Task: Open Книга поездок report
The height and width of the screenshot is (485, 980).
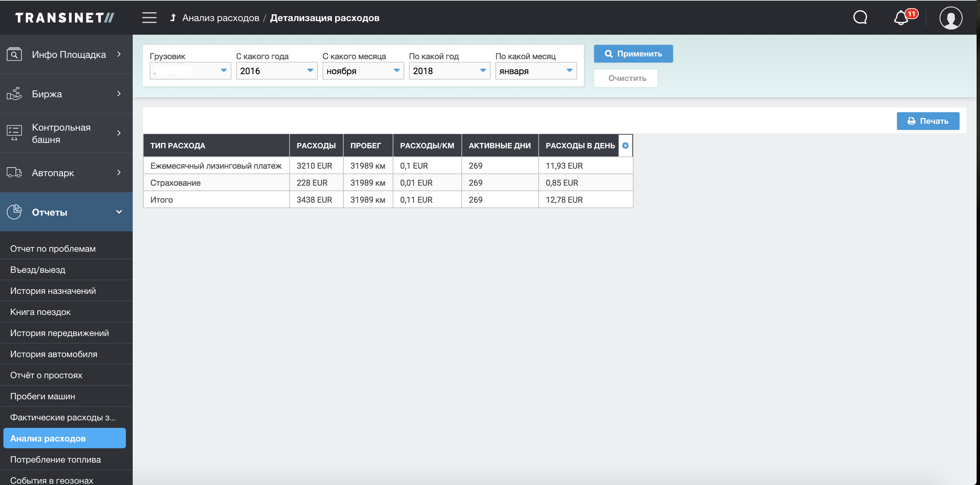Action: (x=40, y=312)
